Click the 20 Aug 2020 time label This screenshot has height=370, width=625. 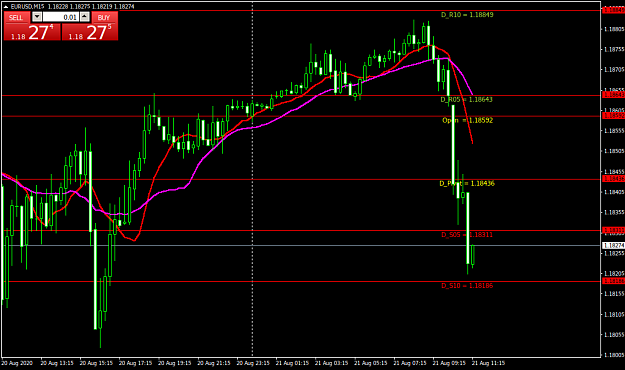click(x=17, y=363)
